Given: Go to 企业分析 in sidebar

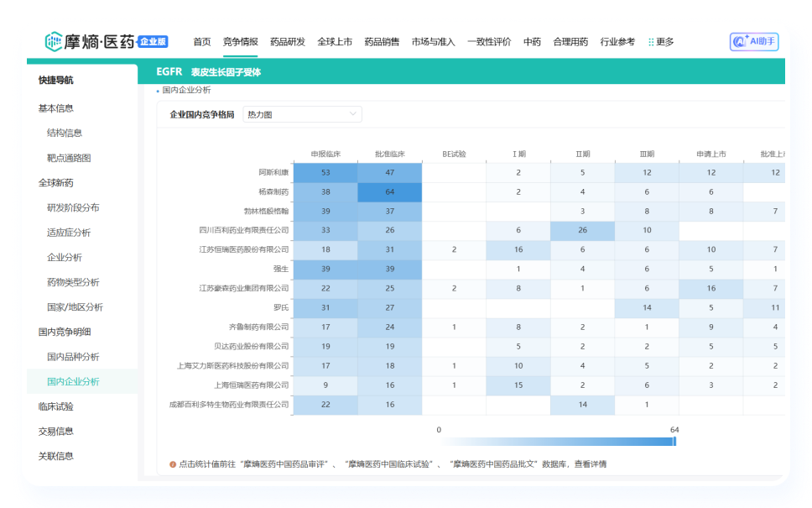Looking at the screenshot, I should click(x=65, y=258).
